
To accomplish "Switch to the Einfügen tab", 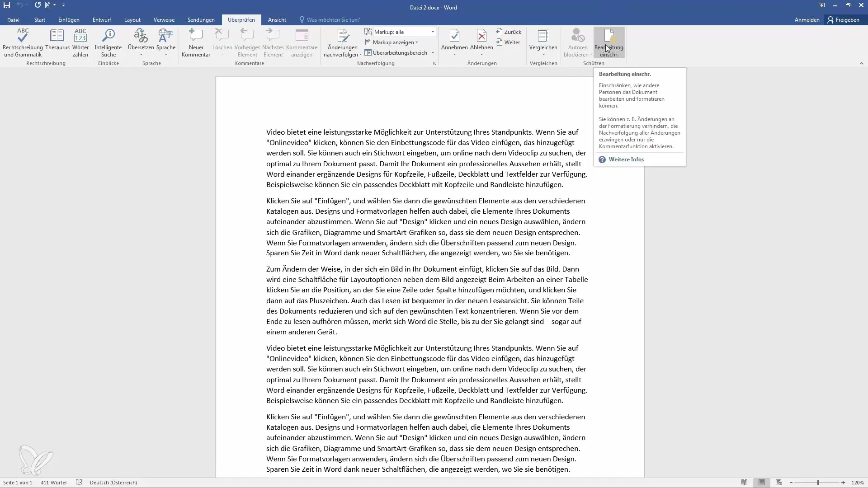I will (69, 20).
